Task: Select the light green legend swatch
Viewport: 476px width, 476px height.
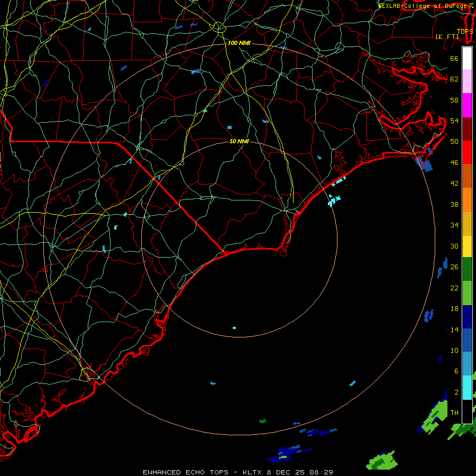Action: [x=467, y=292]
